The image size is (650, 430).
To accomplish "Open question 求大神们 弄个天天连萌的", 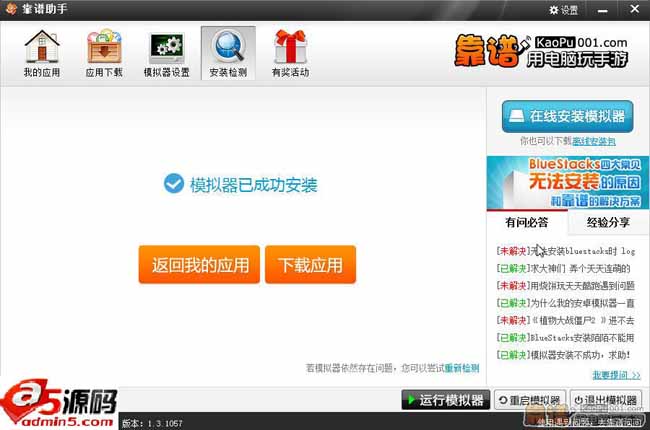I will pos(563,268).
